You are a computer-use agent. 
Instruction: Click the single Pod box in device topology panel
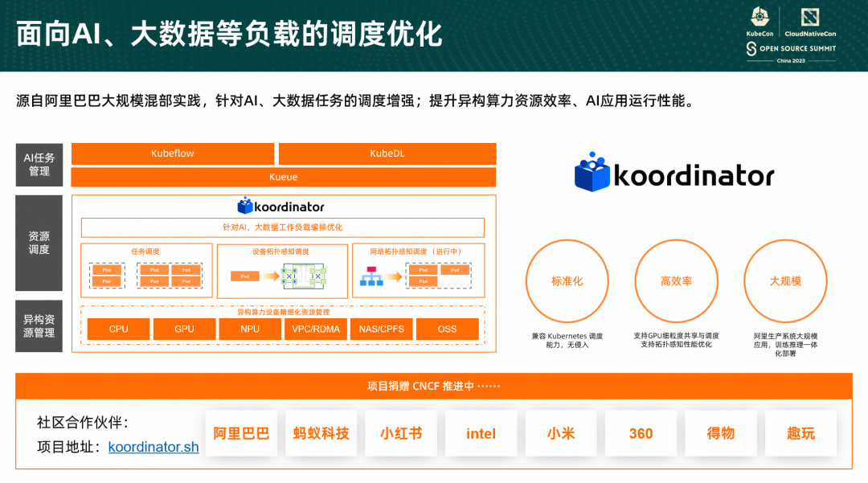click(245, 276)
